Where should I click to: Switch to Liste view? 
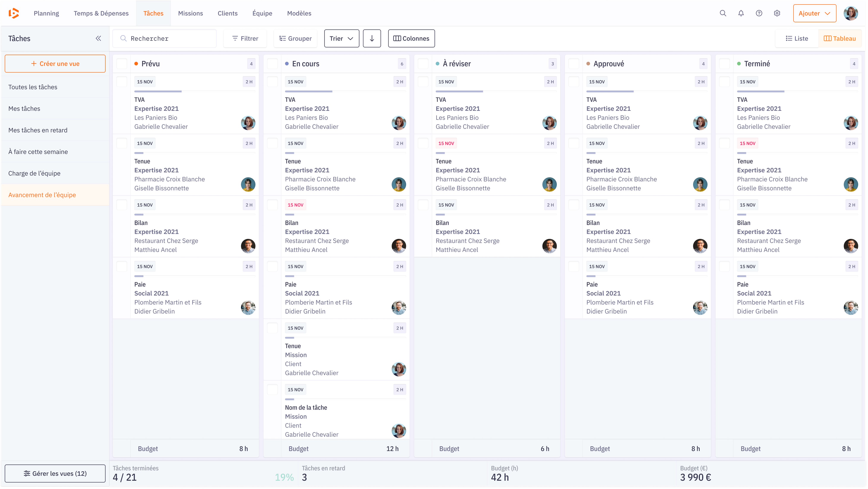pos(797,38)
